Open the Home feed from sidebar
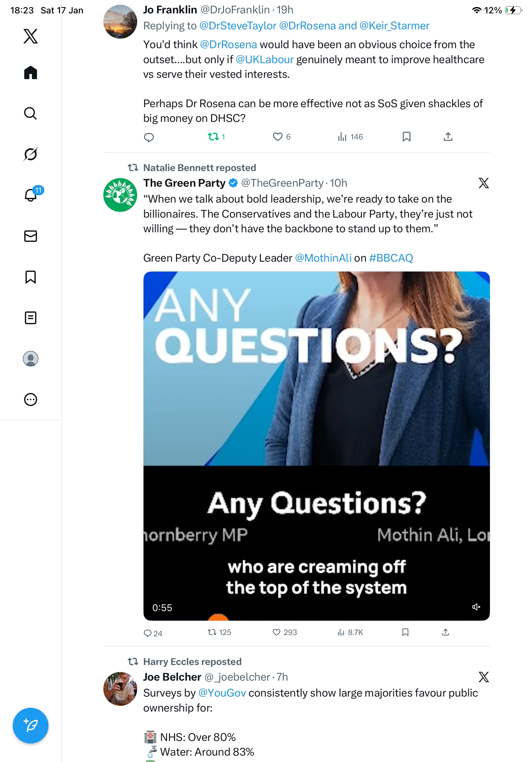 coord(31,72)
